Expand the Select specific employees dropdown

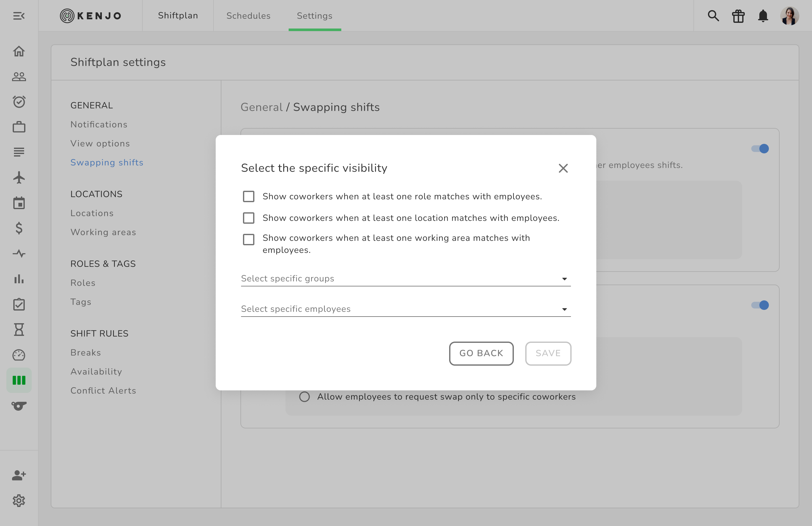406,309
